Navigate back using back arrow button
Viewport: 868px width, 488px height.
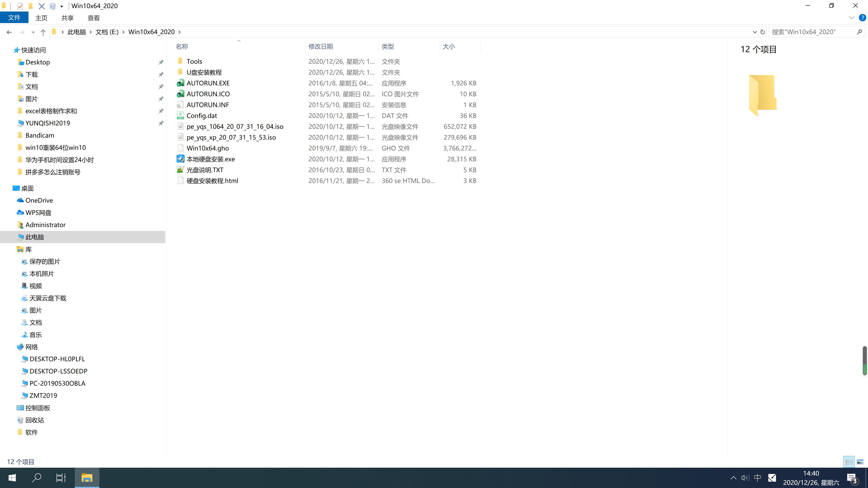(x=8, y=32)
